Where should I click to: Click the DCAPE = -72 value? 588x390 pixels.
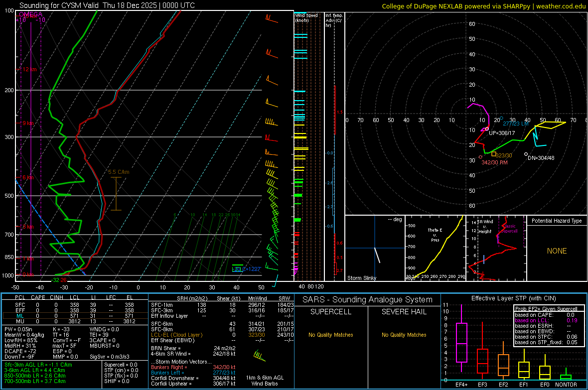20,351
